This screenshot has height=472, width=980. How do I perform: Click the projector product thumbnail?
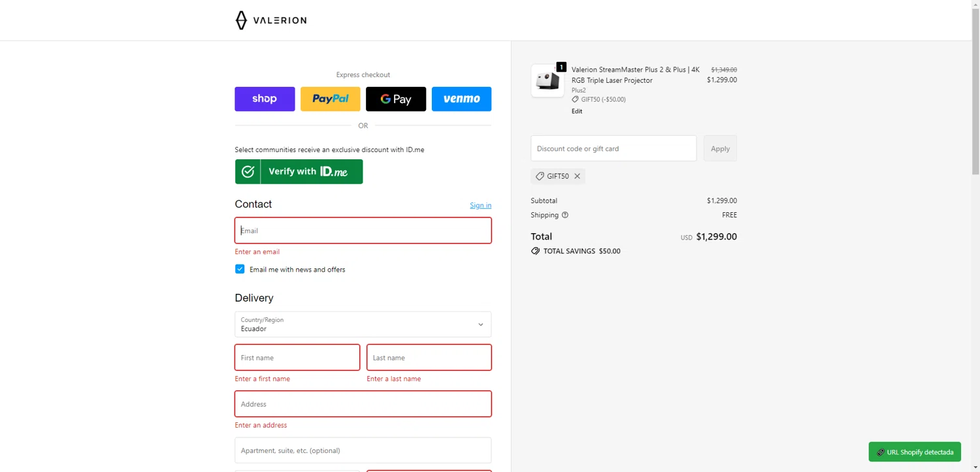coord(547,81)
